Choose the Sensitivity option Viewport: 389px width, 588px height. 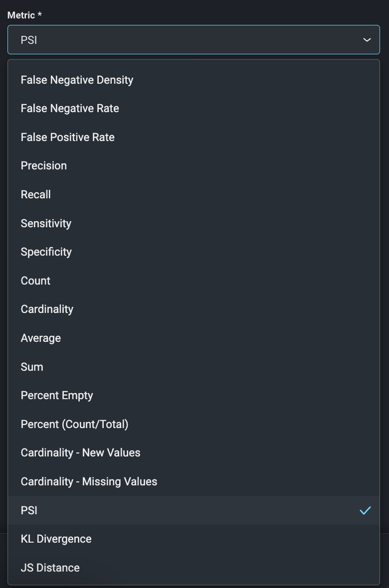[46, 223]
